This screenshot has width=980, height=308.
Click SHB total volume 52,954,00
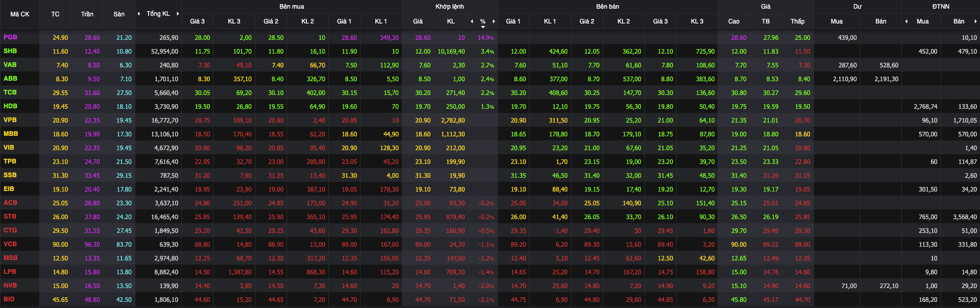[x=164, y=52]
